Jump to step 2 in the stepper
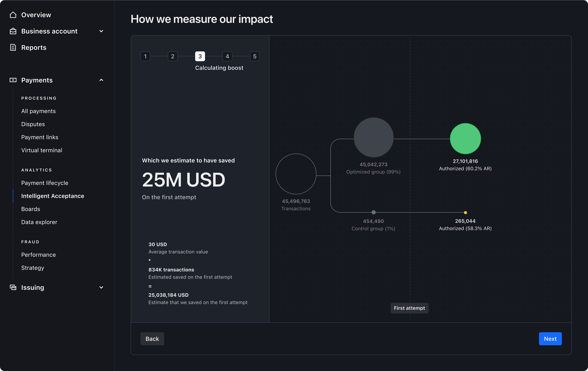This screenshot has width=588, height=371. (x=173, y=56)
